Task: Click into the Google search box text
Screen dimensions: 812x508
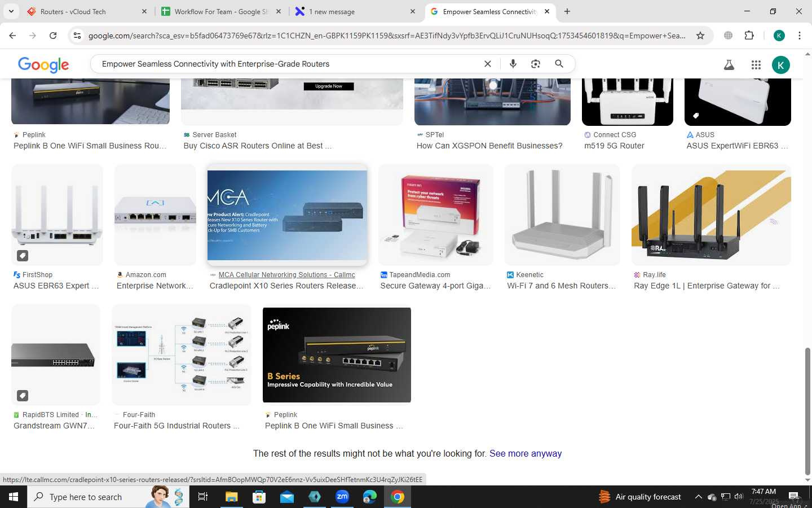Action: [x=215, y=64]
